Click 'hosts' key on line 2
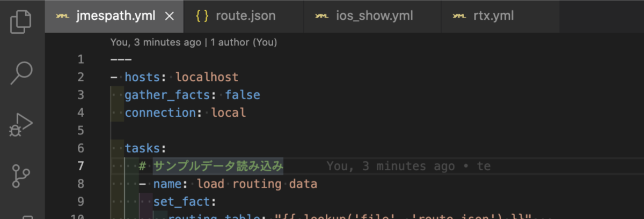 click(142, 77)
